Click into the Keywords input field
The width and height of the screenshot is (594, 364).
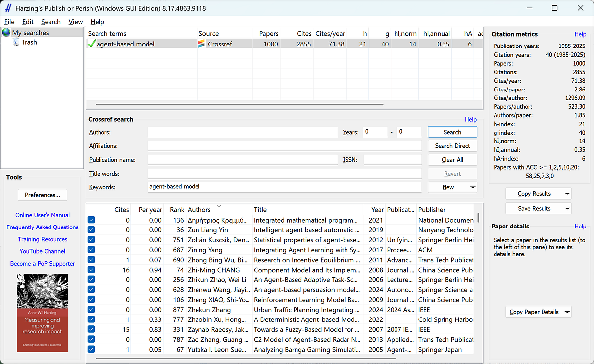[x=284, y=187]
